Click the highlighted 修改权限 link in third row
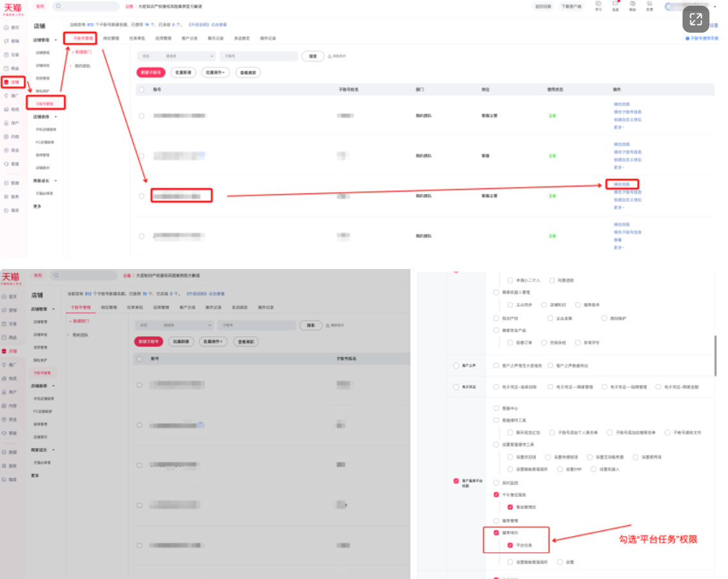The width and height of the screenshot is (728, 579). 621,184
